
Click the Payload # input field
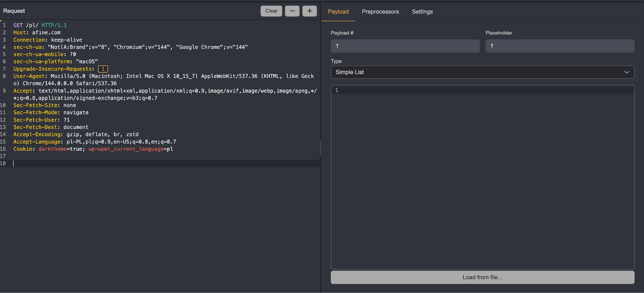(x=405, y=46)
